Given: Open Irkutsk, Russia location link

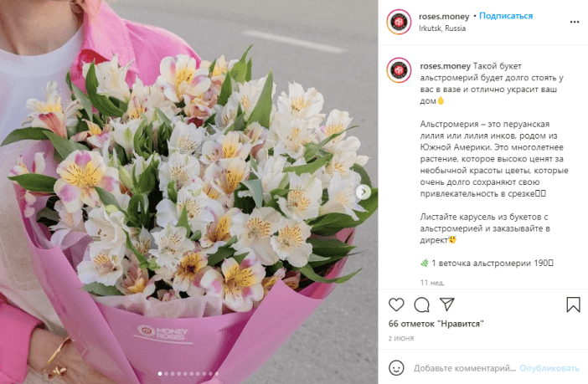Looking at the screenshot, I should click(x=442, y=28).
